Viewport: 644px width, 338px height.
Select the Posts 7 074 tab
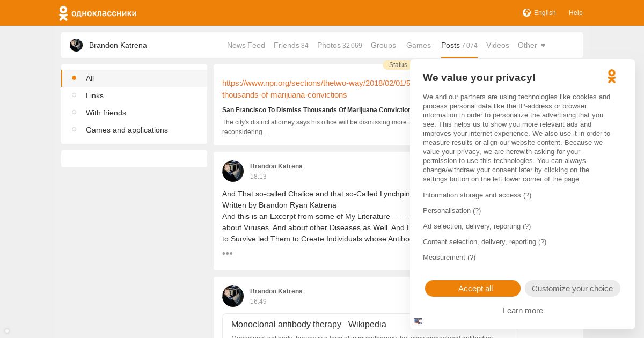[459, 45]
